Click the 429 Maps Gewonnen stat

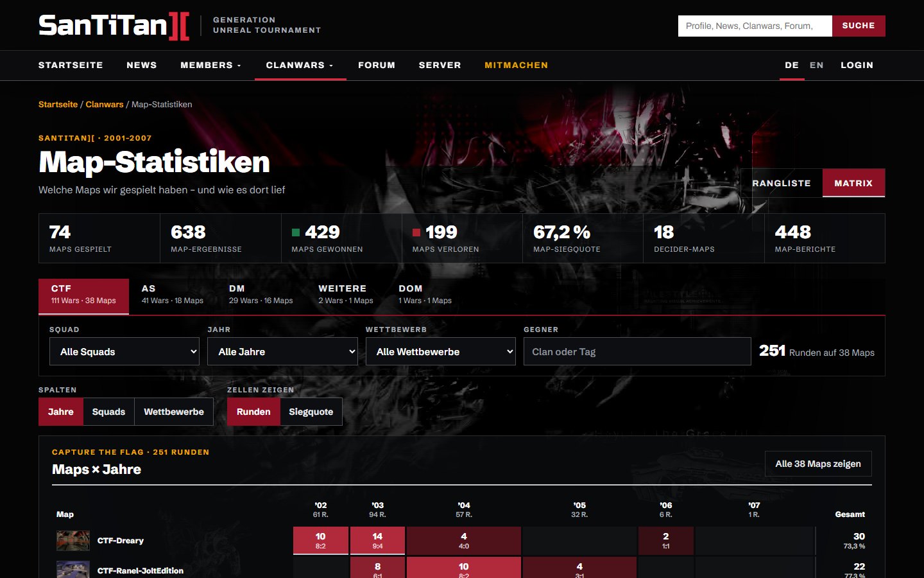pos(341,238)
